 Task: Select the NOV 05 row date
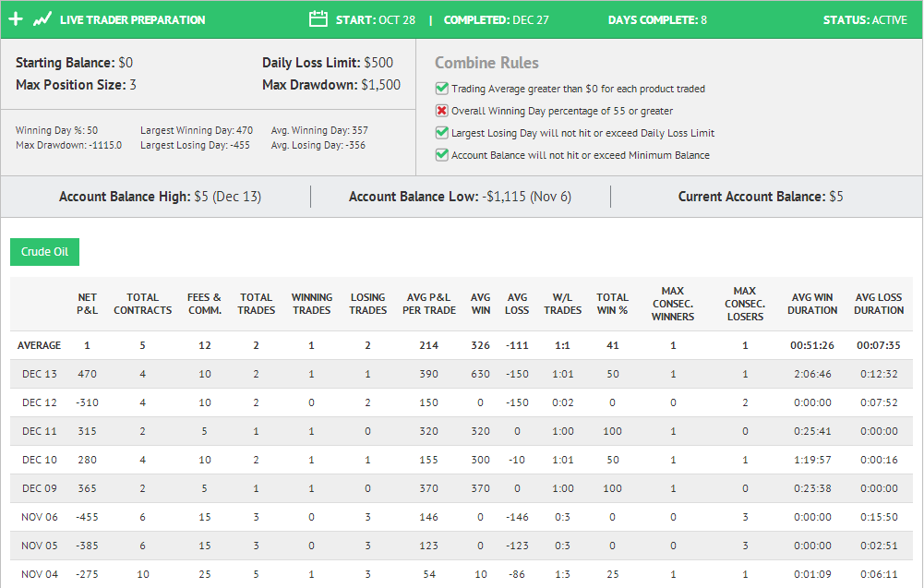pyautogui.click(x=40, y=546)
